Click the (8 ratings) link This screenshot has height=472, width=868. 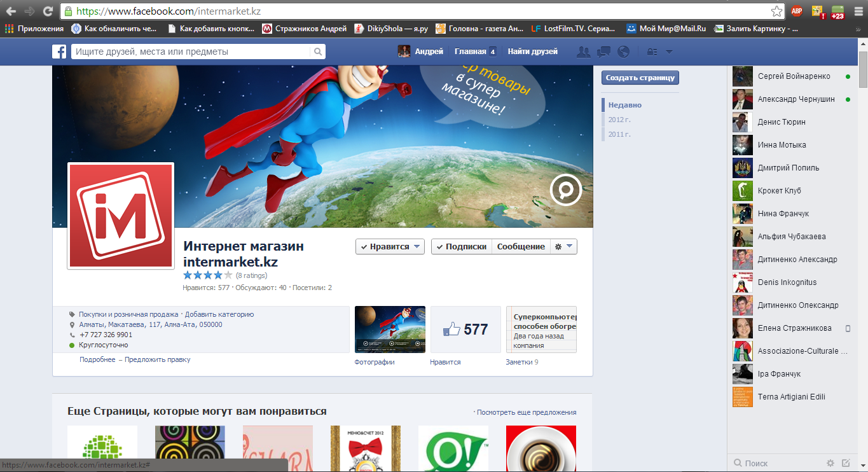(x=252, y=275)
